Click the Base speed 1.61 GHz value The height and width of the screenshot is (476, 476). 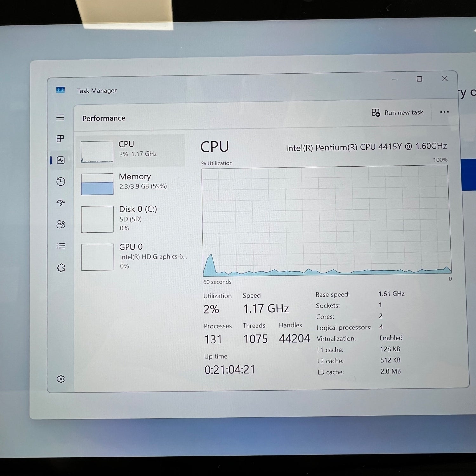[391, 294]
